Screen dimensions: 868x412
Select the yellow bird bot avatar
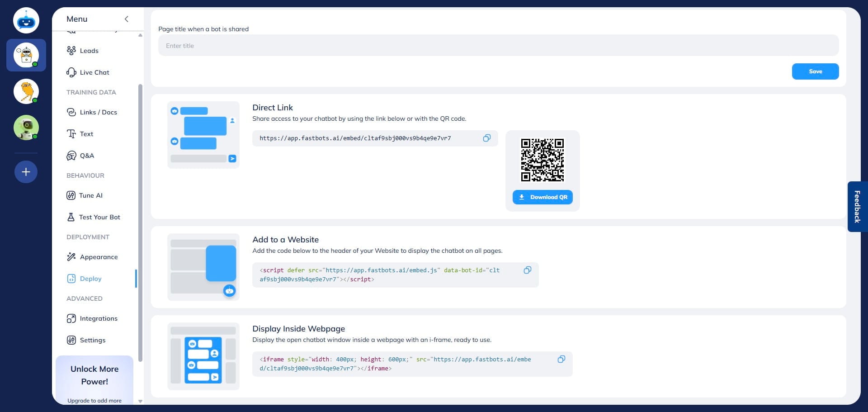coord(26,91)
